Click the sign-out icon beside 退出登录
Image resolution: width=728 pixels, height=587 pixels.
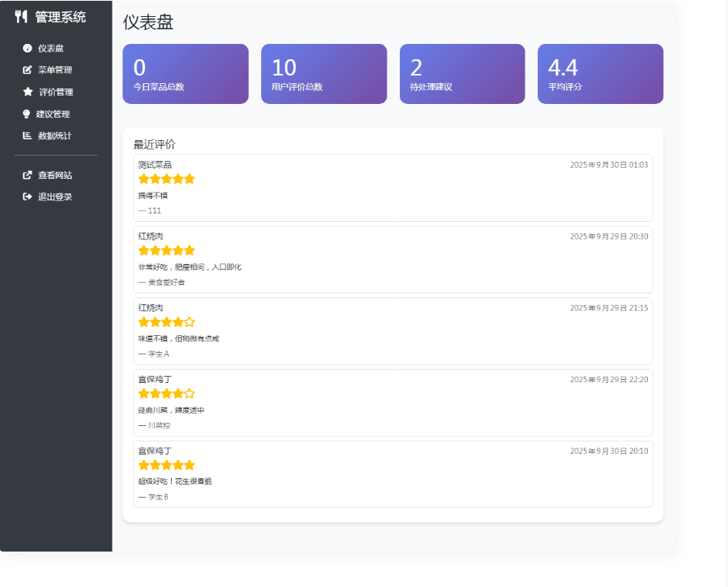[28, 196]
